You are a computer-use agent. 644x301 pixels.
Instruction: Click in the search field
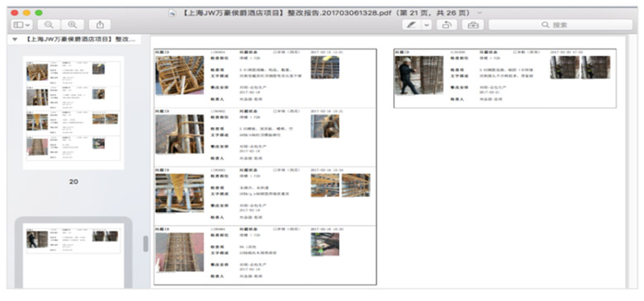pyautogui.click(x=561, y=25)
